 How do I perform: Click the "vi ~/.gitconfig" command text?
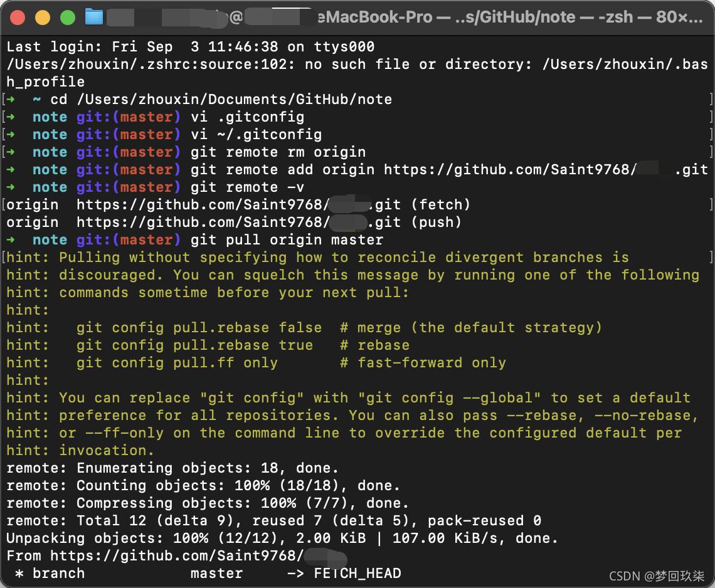coord(256,135)
